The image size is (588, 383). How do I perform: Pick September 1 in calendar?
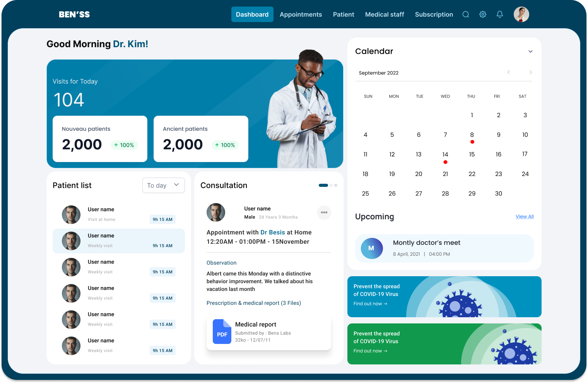tap(472, 115)
